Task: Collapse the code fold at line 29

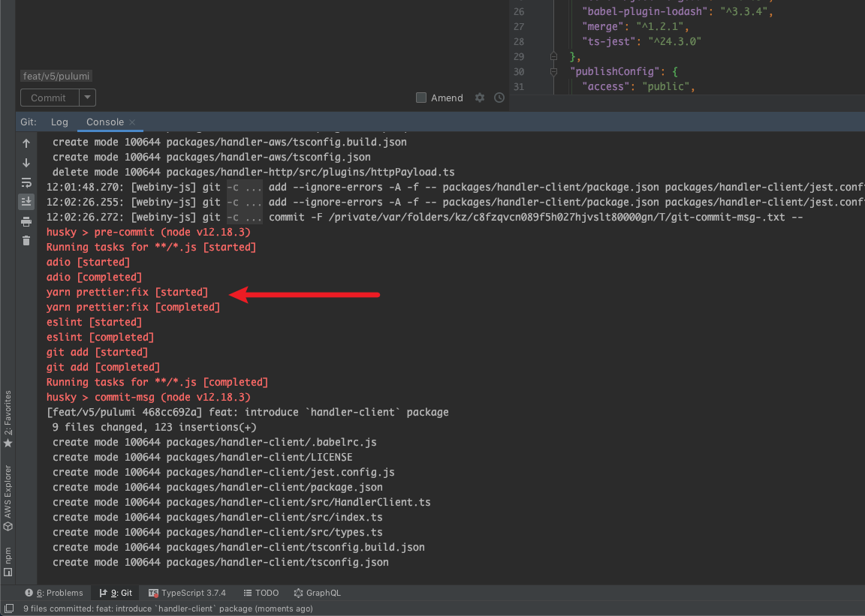Action: tap(553, 56)
